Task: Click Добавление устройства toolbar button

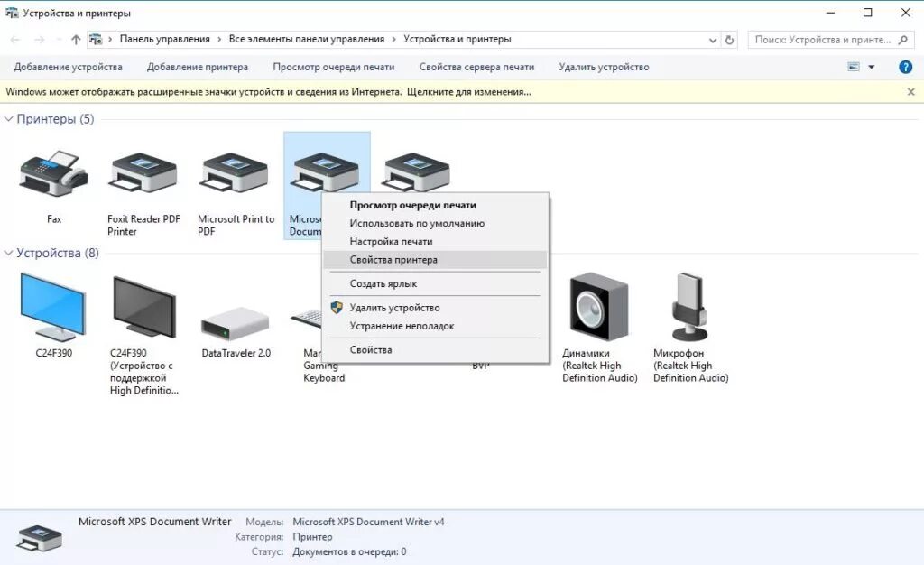Action: [x=69, y=67]
